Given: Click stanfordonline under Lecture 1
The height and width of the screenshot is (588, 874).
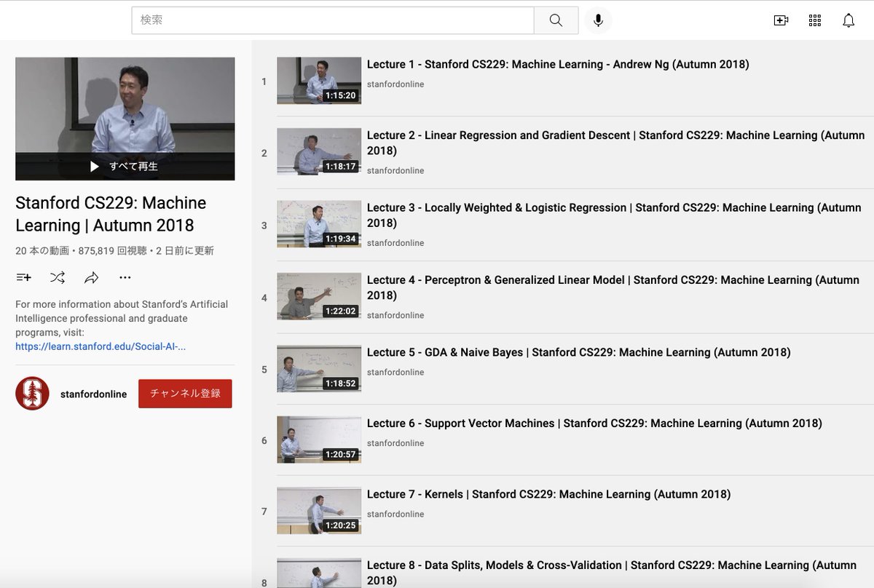Looking at the screenshot, I should 395,84.
